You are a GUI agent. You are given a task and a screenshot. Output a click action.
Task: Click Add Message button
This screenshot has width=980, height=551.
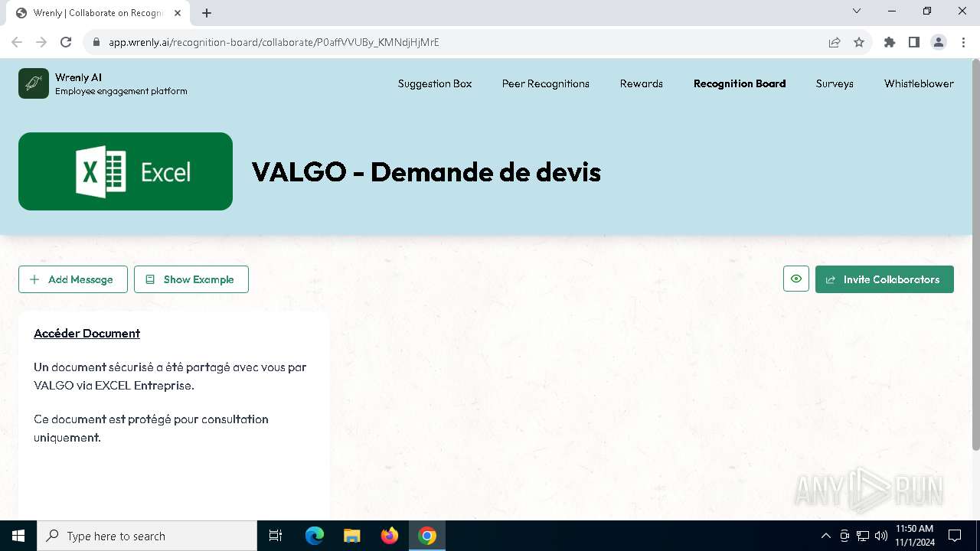(x=71, y=279)
